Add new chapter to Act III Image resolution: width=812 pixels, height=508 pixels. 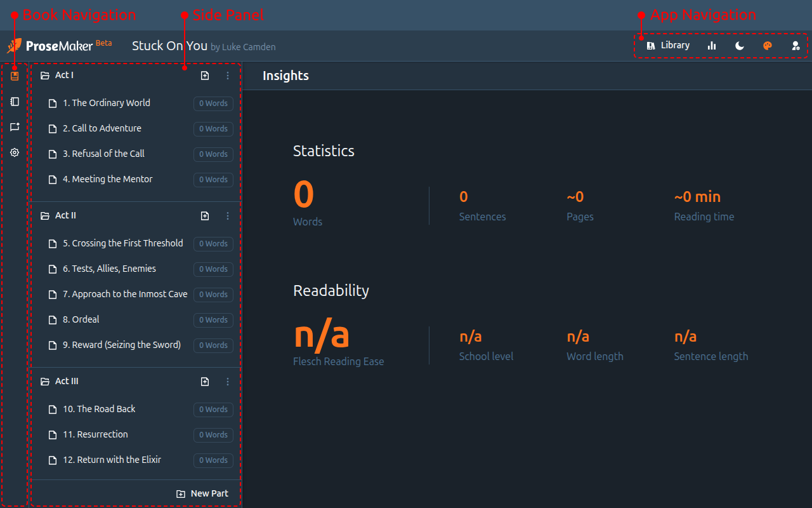click(x=205, y=382)
